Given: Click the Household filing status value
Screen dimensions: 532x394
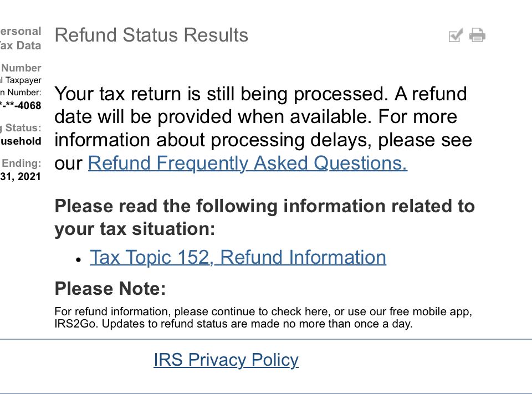Looking at the screenshot, I should pyautogui.click(x=21, y=141).
